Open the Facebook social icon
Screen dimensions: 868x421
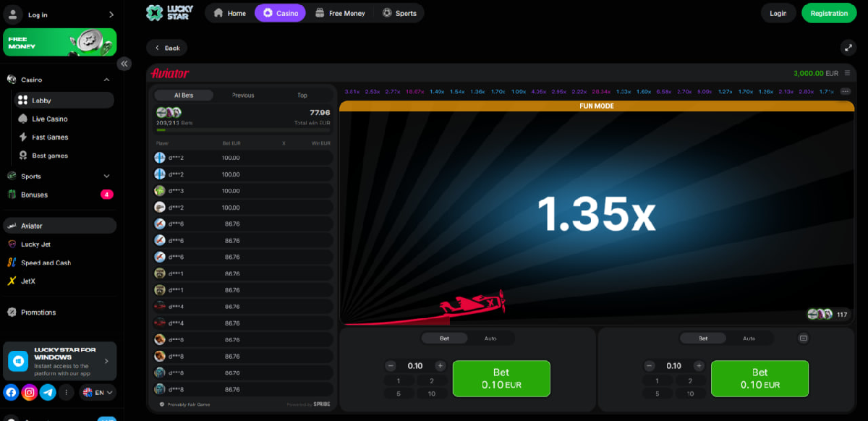11,392
